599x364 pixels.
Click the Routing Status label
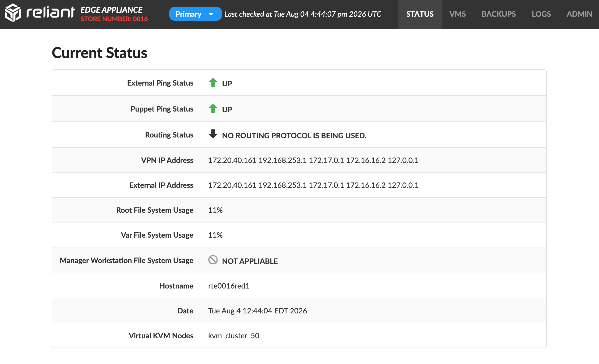[169, 135]
